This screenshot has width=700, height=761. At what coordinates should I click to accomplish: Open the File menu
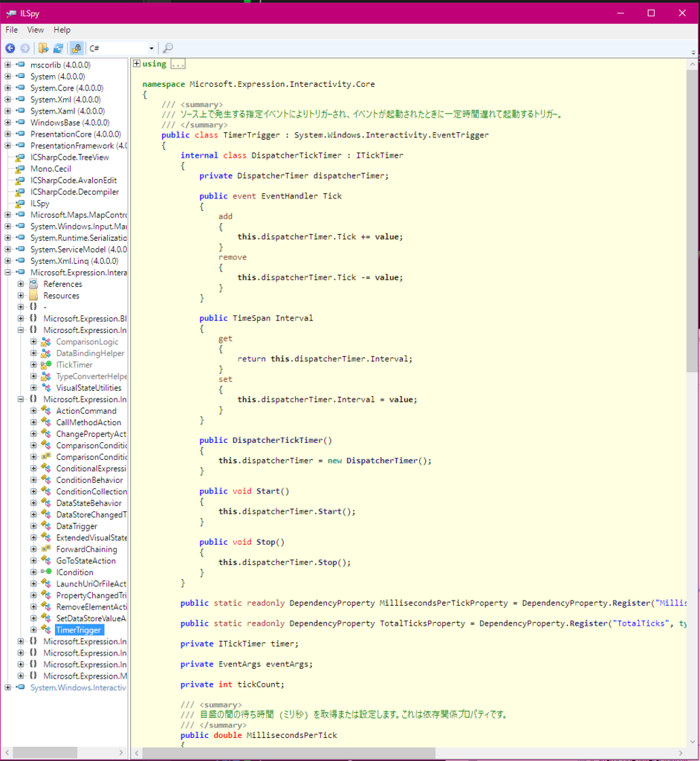click(x=12, y=30)
